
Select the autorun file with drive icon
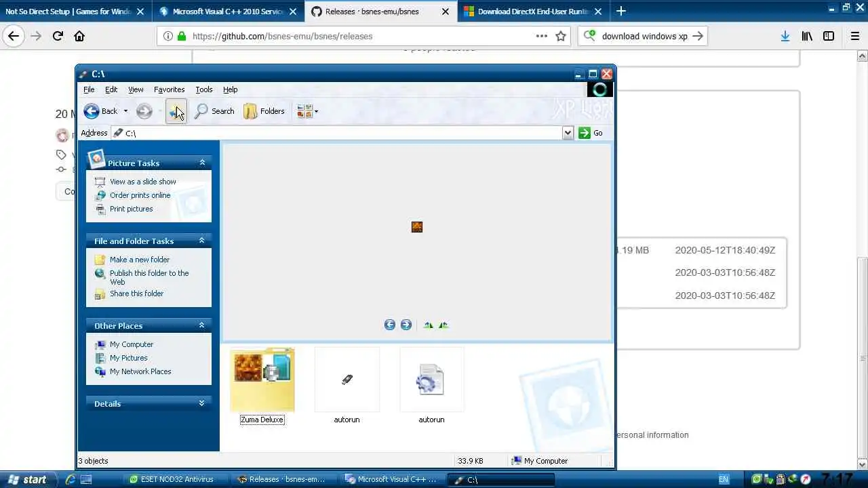(347, 380)
